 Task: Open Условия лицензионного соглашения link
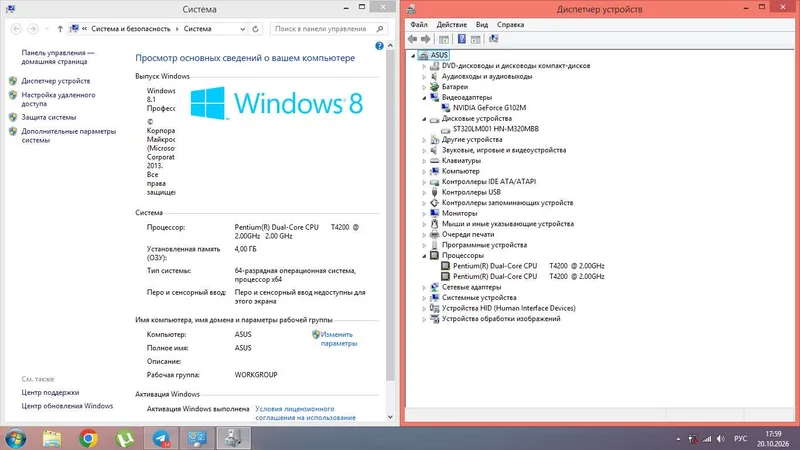coord(305,413)
